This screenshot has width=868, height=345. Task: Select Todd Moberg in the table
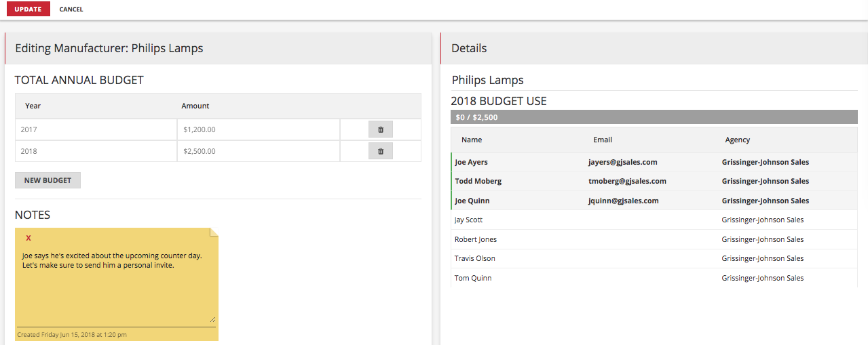pyautogui.click(x=478, y=181)
